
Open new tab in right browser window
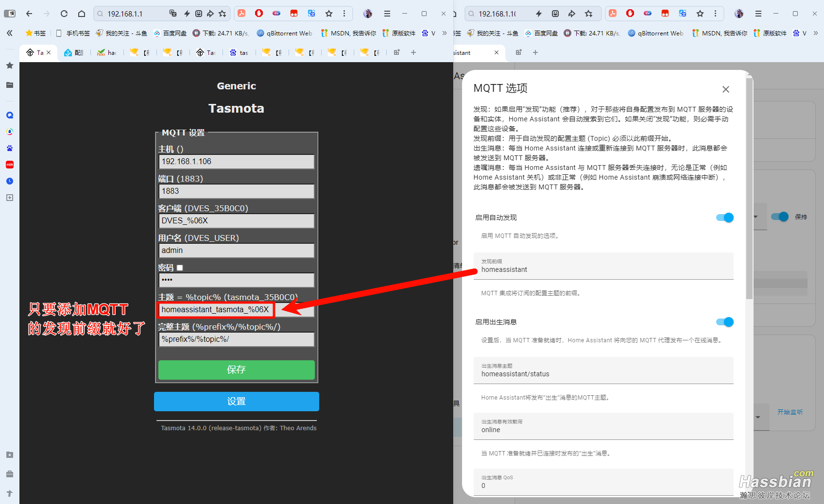[x=535, y=52]
